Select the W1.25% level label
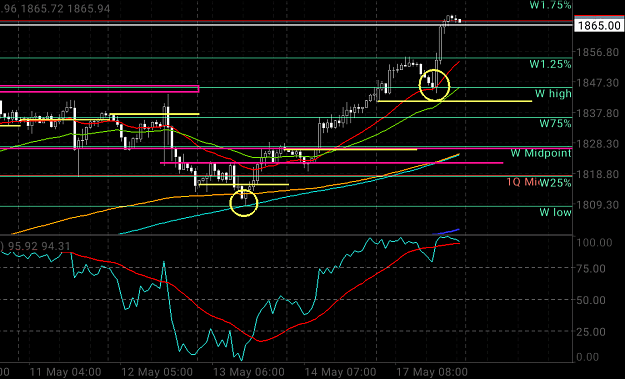Image resolution: width=625 pixels, height=379 pixels. [550, 64]
